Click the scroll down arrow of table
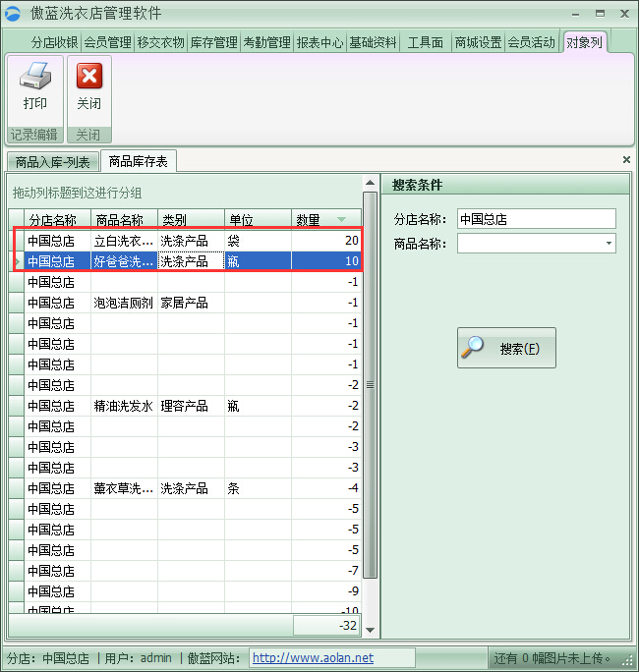639x672 pixels. click(x=370, y=630)
